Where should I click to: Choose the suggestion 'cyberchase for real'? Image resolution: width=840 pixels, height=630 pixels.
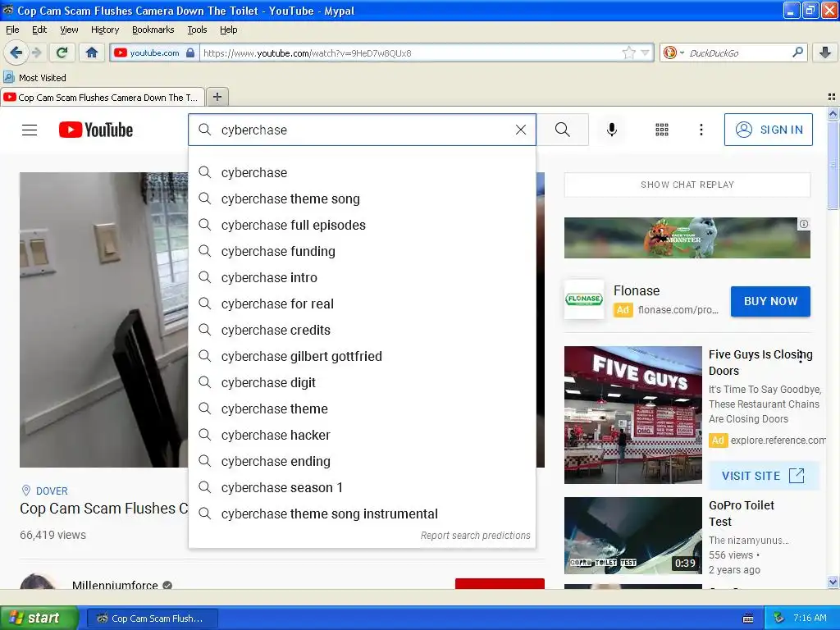tap(362, 304)
